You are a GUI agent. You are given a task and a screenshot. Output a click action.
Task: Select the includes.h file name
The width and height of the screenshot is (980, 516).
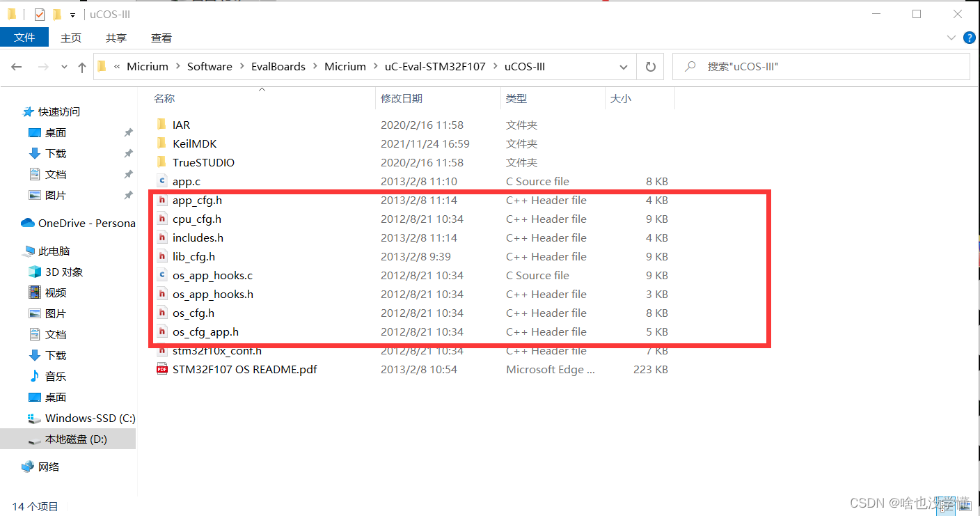point(198,237)
